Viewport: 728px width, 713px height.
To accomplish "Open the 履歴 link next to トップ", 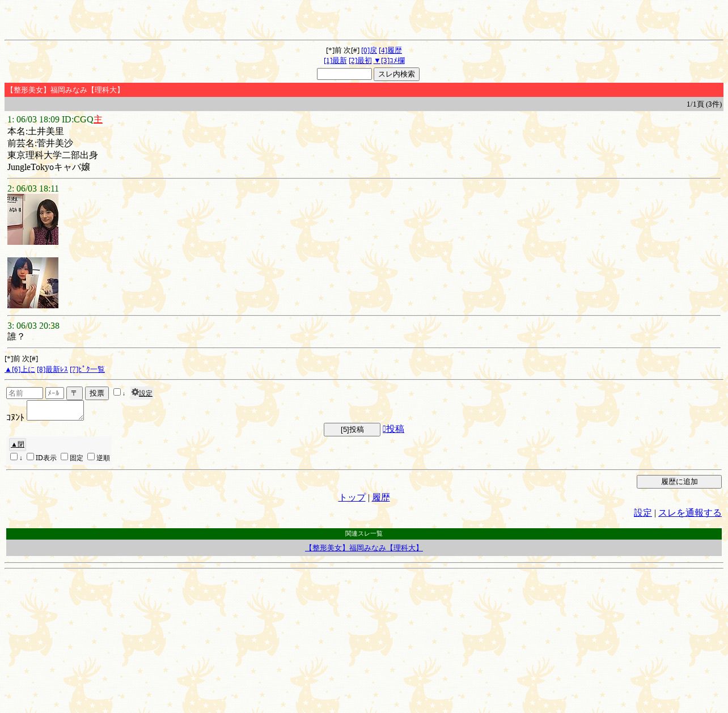I will coord(381,498).
